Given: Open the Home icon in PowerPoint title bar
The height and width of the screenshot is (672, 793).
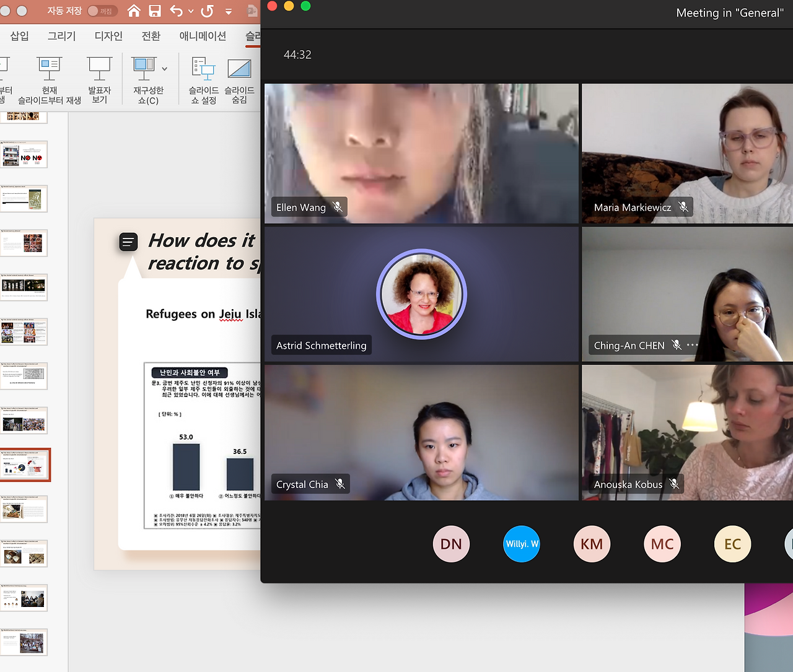Looking at the screenshot, I should click(x=134, y=11).
